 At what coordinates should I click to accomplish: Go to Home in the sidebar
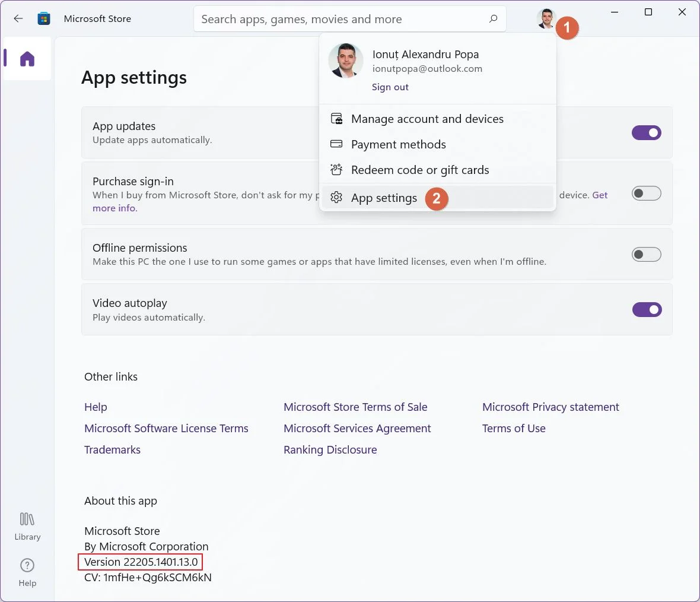pyautogui.click(x=27, y=59)
